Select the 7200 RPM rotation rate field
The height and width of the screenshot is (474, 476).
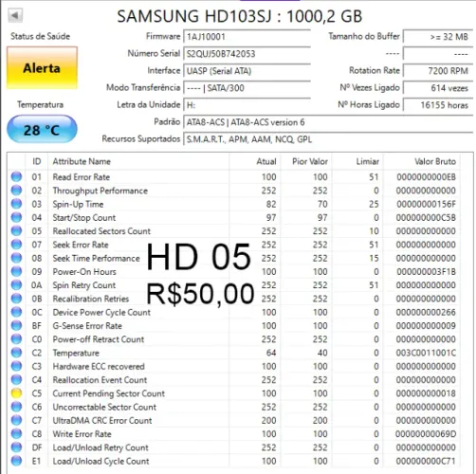coord(438,71)
